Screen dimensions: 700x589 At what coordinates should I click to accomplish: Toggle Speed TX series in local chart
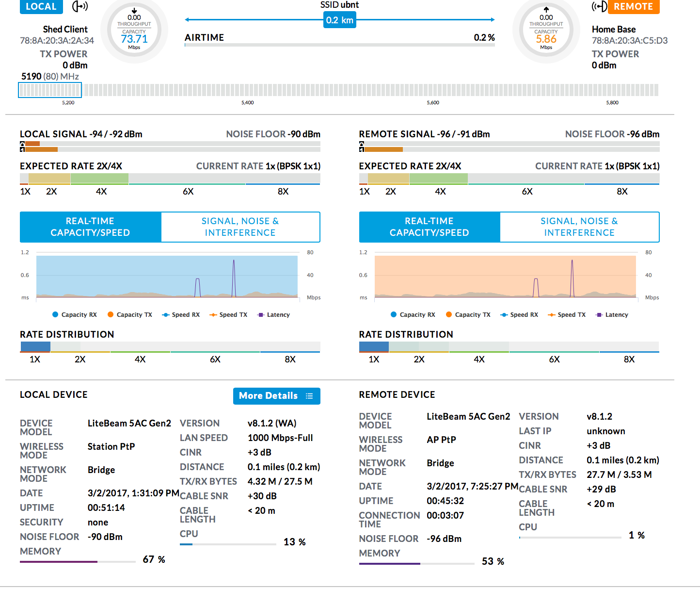coord(228,315)
